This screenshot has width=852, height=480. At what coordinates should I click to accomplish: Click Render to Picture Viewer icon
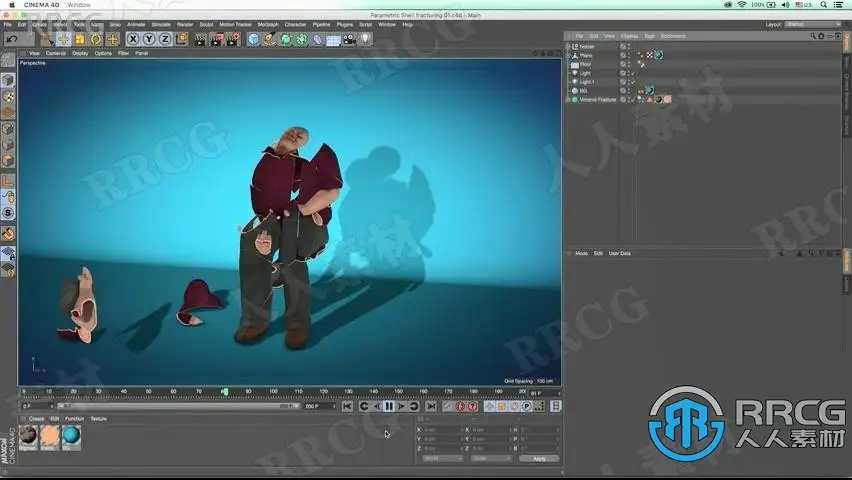[217, 39]
